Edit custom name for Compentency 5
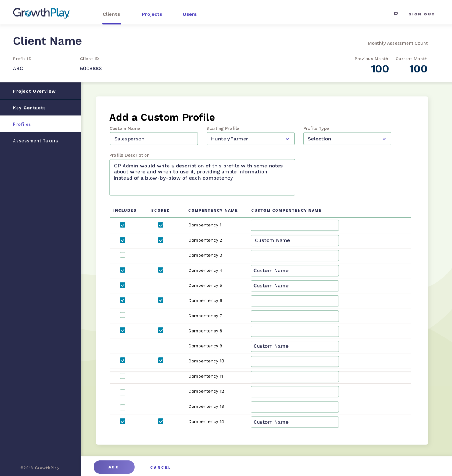452x476 pixels. tap(295, 286)
